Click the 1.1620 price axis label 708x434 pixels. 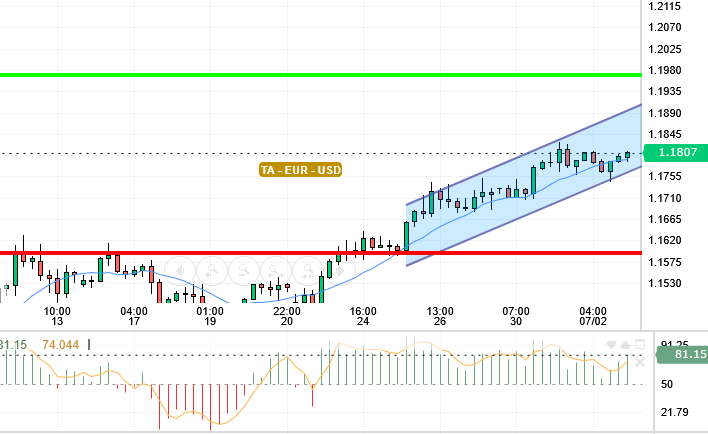pos(664,240)
